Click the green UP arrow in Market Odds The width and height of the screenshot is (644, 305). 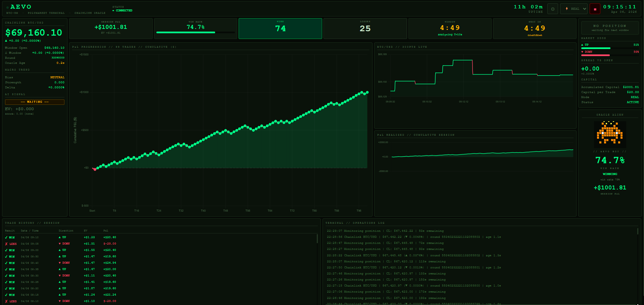[x=582, y=45]
